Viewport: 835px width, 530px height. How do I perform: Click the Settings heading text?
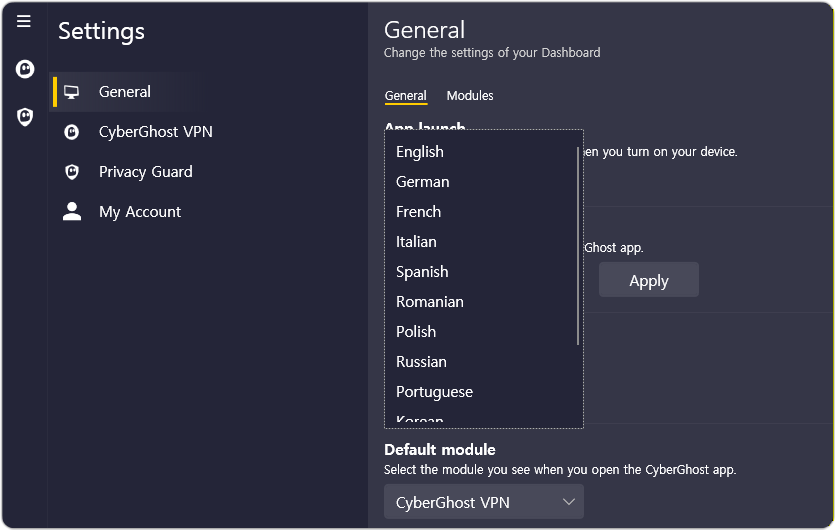[x=101, y=31]
